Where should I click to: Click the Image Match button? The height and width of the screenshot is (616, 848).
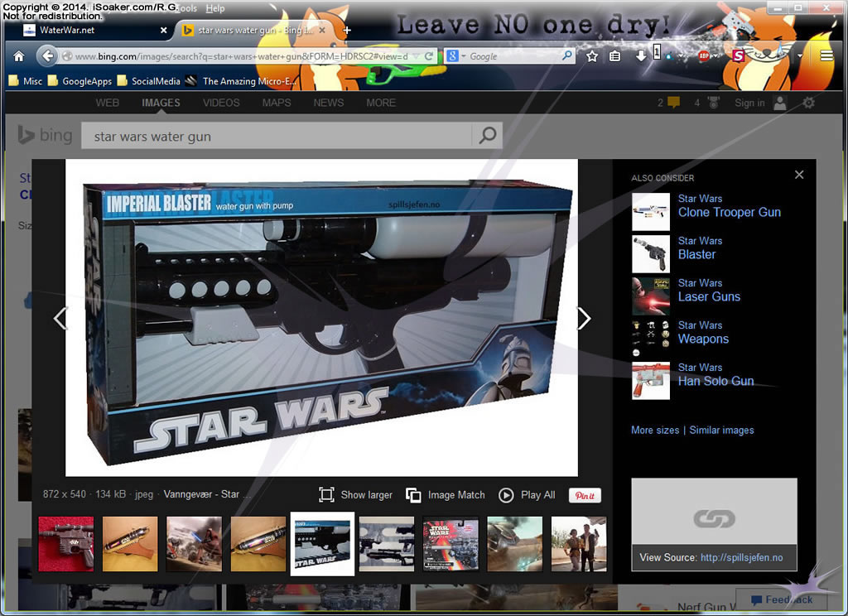[x=445, y=495]
